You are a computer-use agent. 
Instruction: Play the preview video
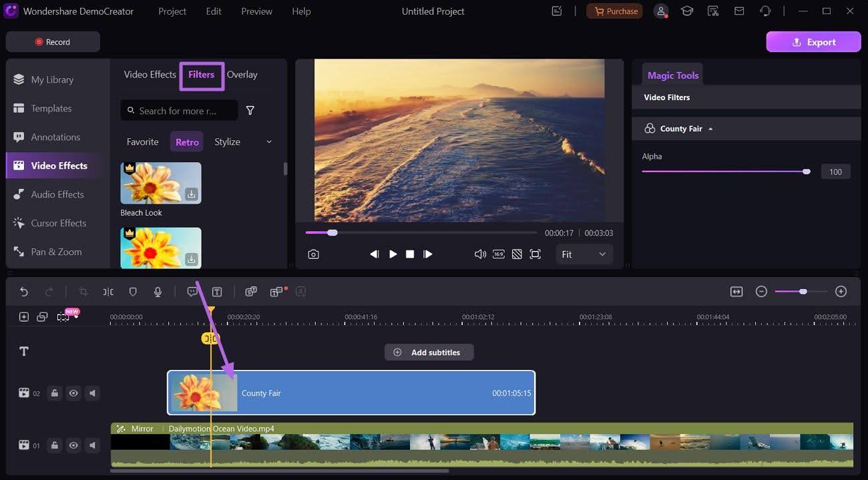click(393, 254)
